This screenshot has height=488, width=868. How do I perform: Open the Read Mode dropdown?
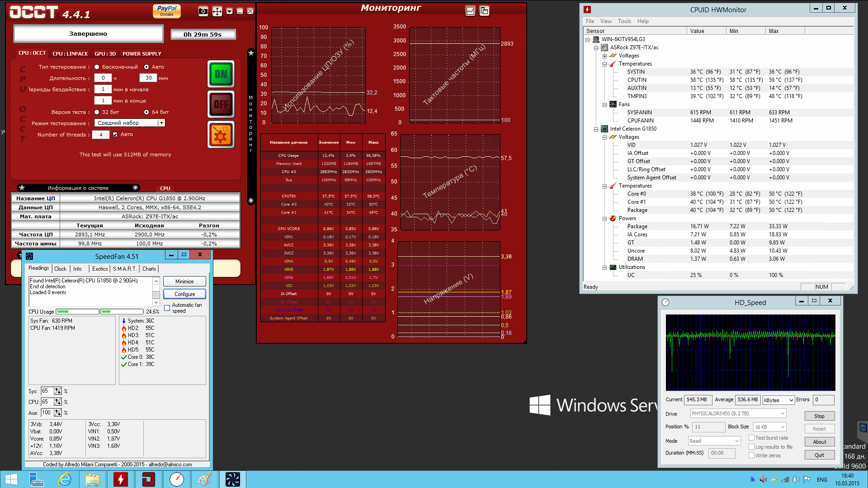(x=714, y=441)
